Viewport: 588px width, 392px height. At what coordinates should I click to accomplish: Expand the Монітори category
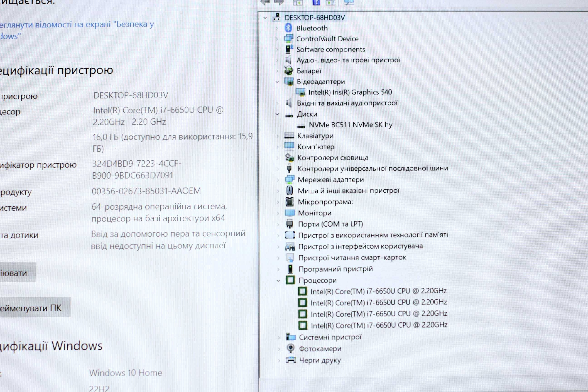point(278,213)
